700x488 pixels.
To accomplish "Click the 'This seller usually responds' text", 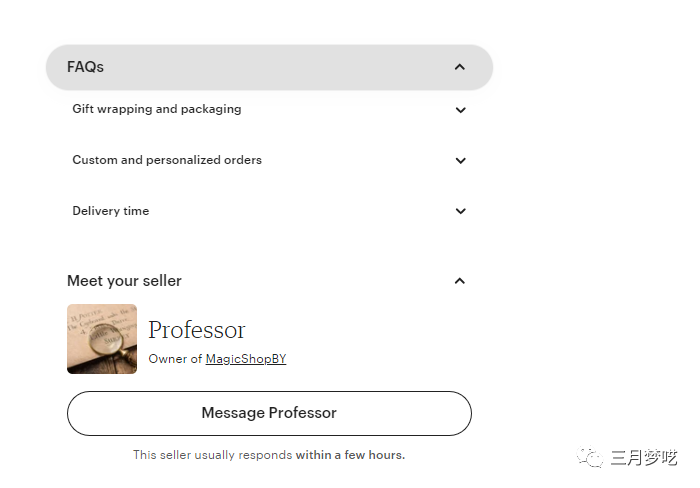I will (213, 455).
